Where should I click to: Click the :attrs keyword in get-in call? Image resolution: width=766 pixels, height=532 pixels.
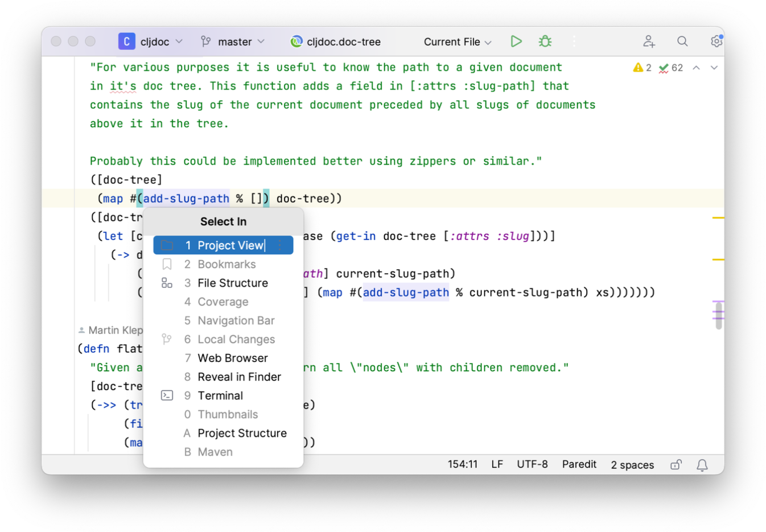pyautogui.click(x=469, y=236)
